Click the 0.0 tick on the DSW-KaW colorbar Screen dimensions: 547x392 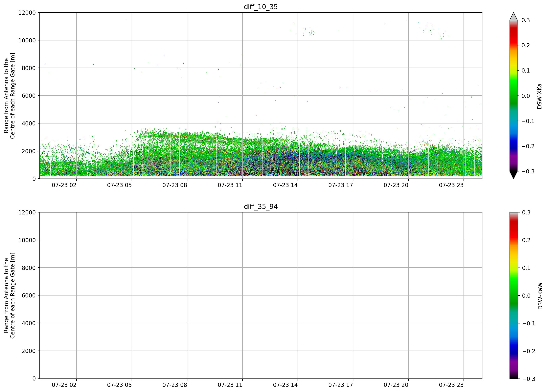[x=526, y=296]
